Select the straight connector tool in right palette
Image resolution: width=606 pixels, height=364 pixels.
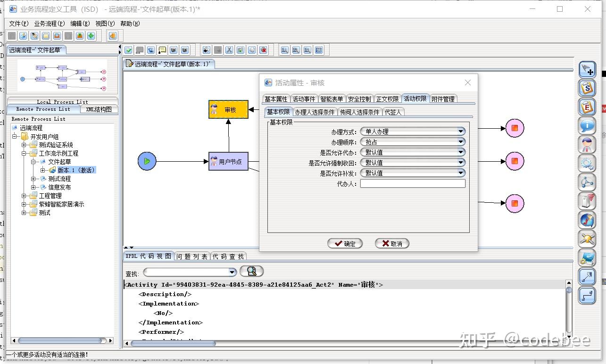[587, 277]
